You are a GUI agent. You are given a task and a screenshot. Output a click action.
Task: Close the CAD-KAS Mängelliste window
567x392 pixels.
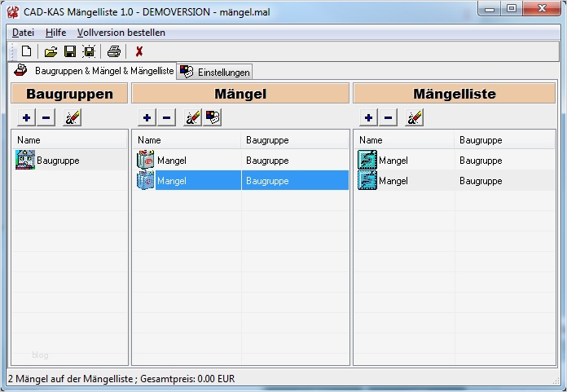541,9
